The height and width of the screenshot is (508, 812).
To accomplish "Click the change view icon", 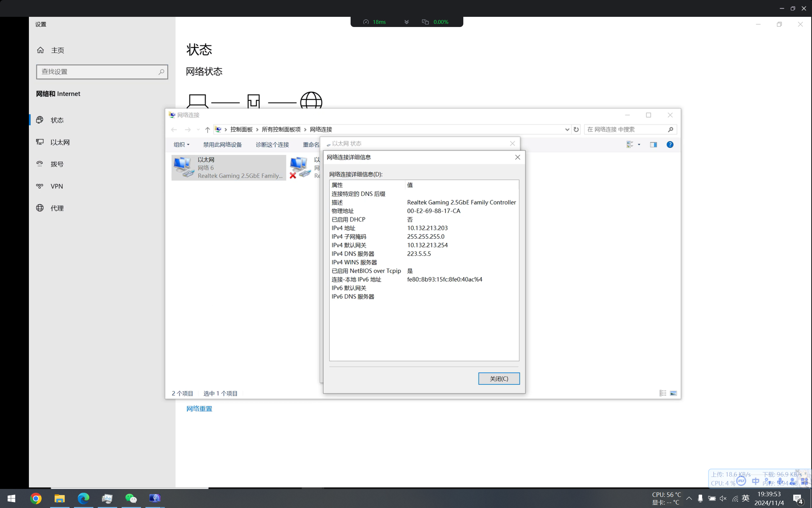I will 630,144.
